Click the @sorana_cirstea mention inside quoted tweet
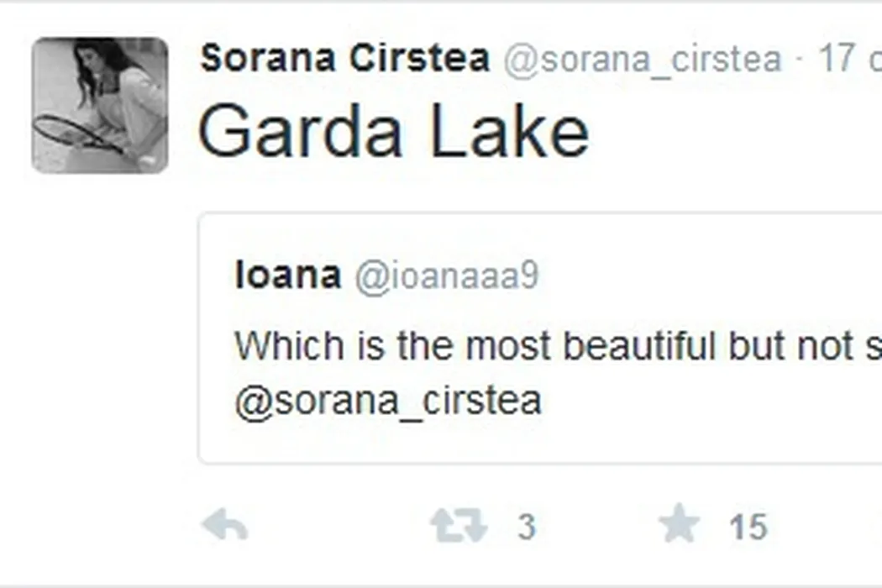Viewport: 882px width, 588px height. pyautogui.click(x=388, y=400)
